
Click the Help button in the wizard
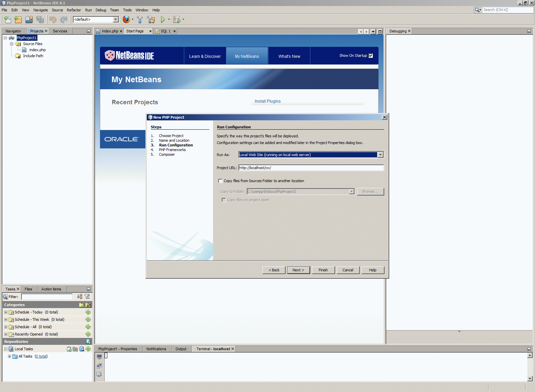pyautogui.click(x=372, y=270)
